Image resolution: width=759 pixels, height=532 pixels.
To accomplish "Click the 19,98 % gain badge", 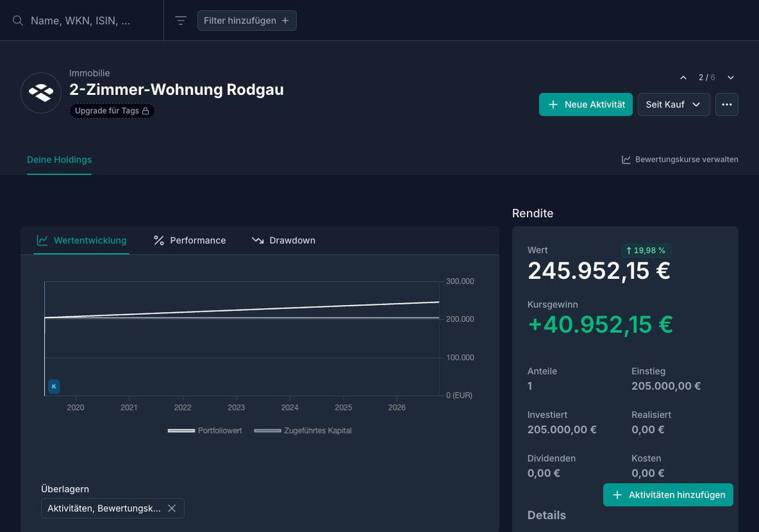I will pyautogui.click(x=646, y=251).
